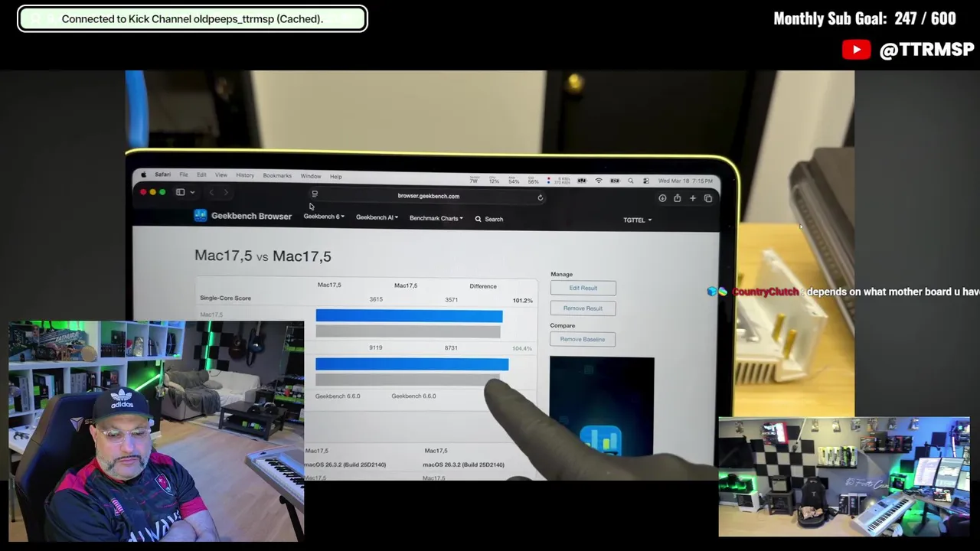Open Control Center in the menu bar

coord(646,181)
